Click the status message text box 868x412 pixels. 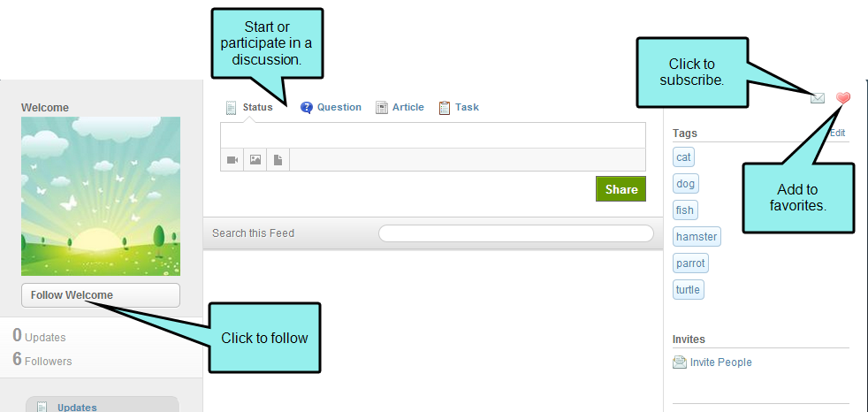(433, 135)
